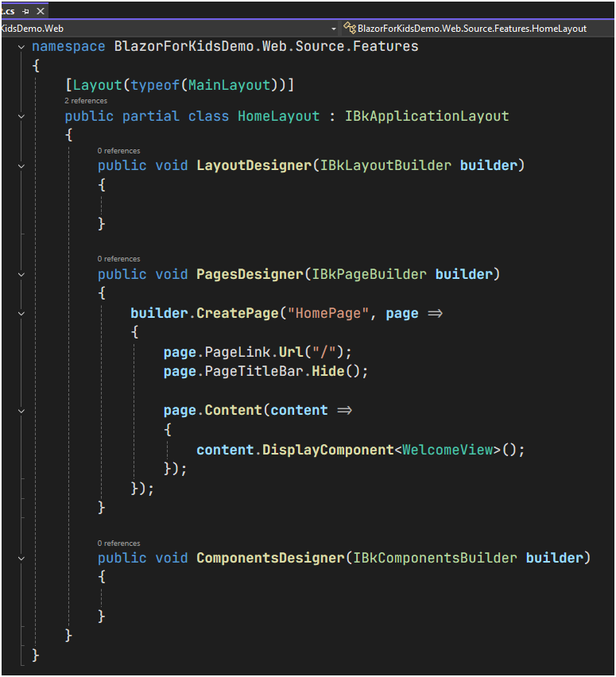Collapse the builder.CreatePage lambda block
Viewport: 616px width, 677px height.
(21, 313)
